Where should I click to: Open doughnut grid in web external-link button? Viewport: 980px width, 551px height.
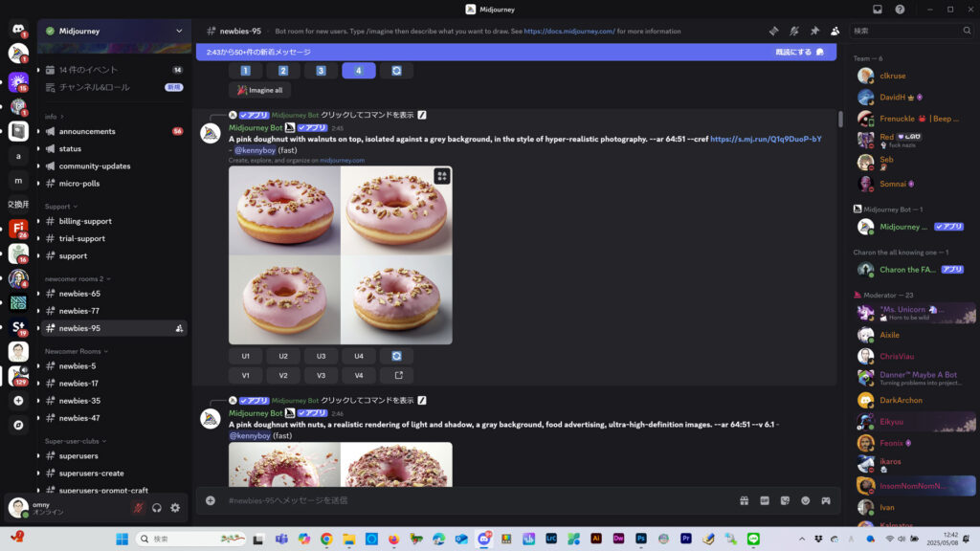click(399, 375)
